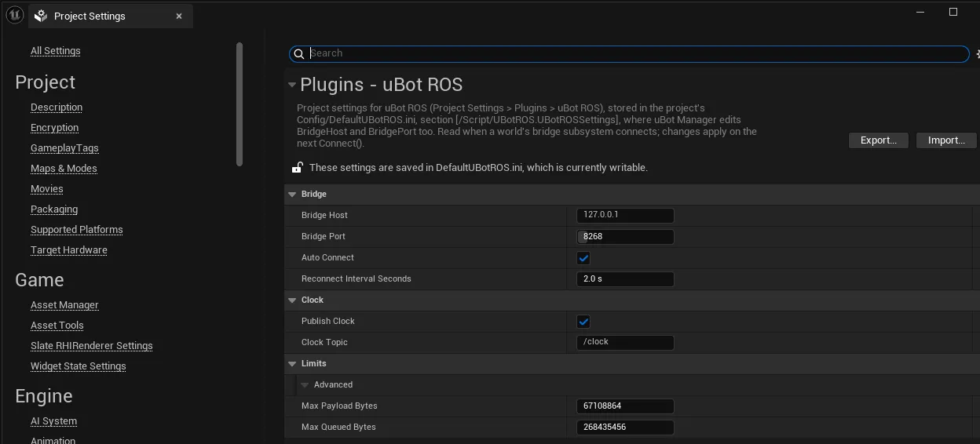Toggle the Publish Clock checkbox
The width and height of the screenshot is (980, 444).
[583, 322]
